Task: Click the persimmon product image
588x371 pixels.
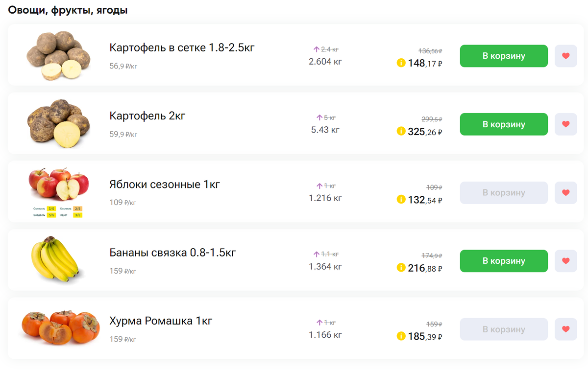Action: click(x=60, y=327)
